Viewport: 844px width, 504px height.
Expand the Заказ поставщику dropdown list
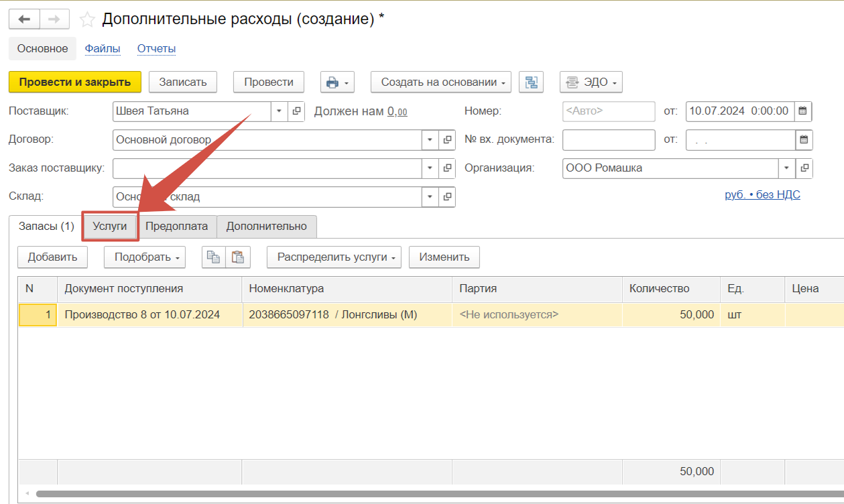(x=430, y=168)
